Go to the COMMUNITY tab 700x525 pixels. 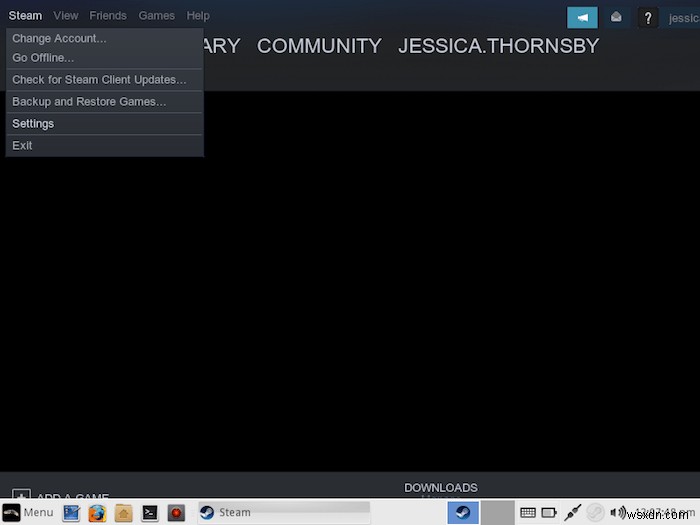(x=319, y=46)
